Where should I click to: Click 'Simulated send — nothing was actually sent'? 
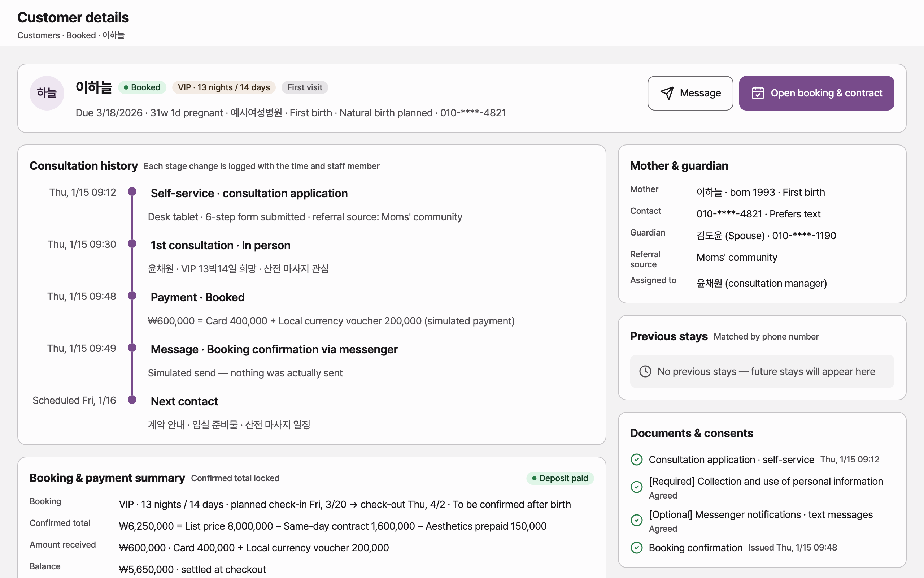point(245,373)
